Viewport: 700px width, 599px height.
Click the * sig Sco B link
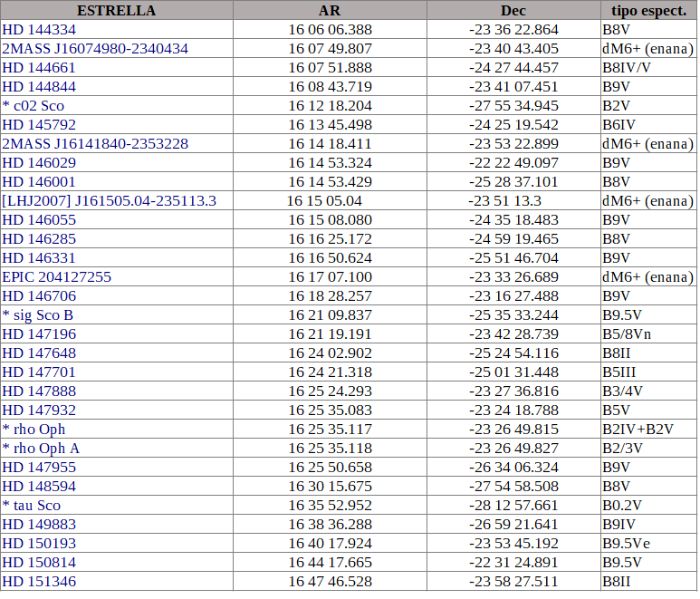[x=38, y=314]
